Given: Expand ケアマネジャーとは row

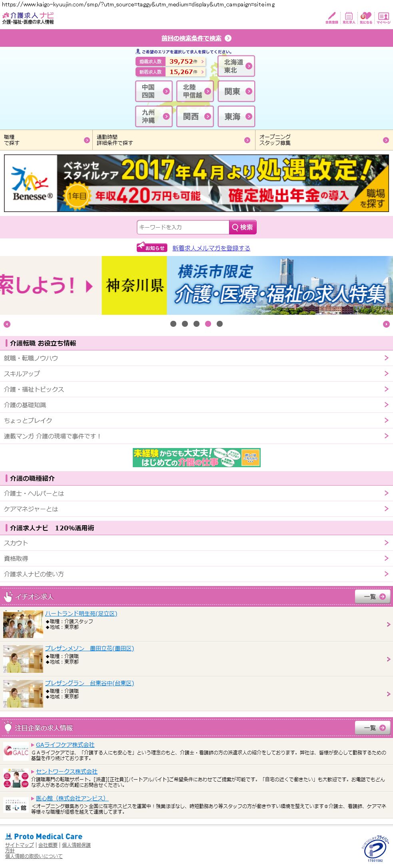Looking at the screenshot, I should point(196,509).
